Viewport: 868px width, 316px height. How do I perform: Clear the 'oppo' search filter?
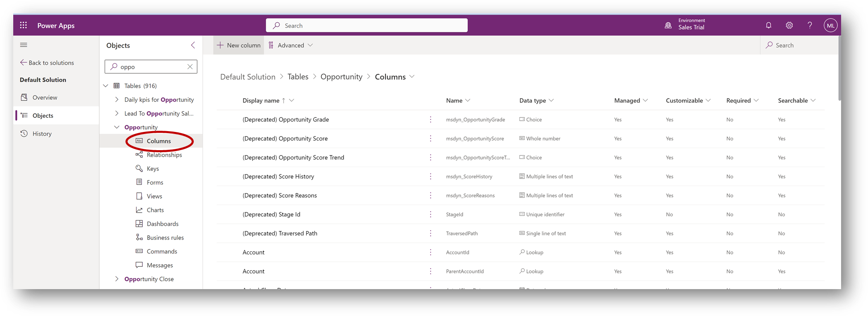coord(190,67)
